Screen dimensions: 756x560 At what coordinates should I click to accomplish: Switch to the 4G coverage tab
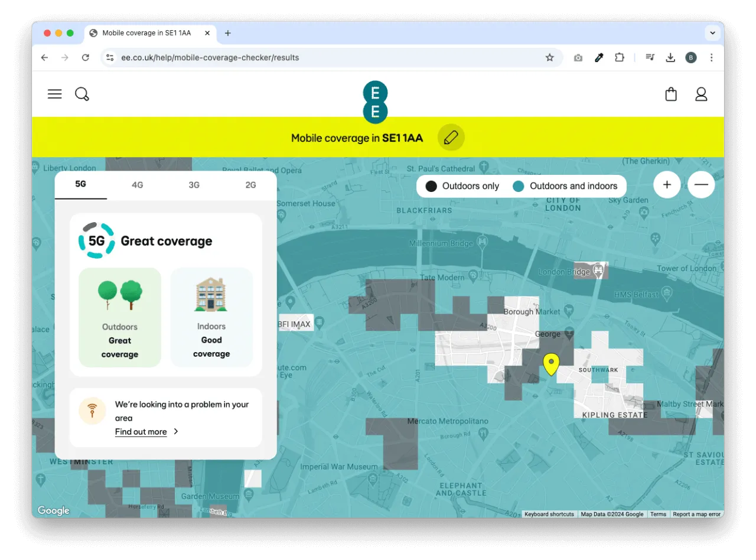point(138,185)
